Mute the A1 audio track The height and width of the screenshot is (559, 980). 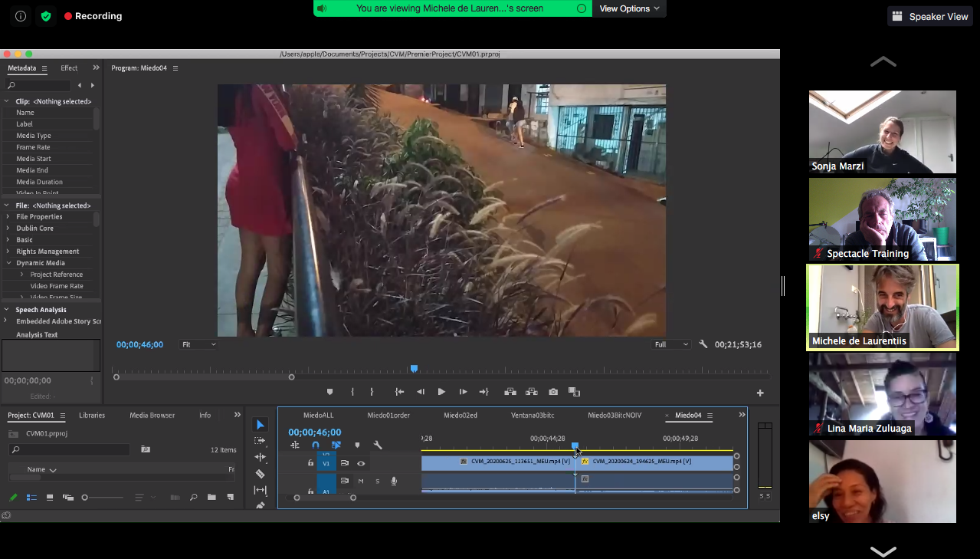tap(361, 481)
